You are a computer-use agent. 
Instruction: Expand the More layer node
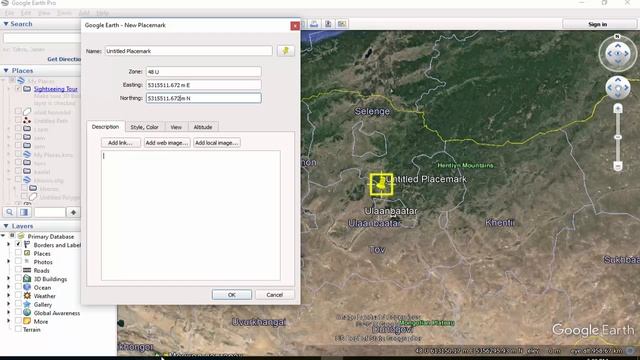9,321
